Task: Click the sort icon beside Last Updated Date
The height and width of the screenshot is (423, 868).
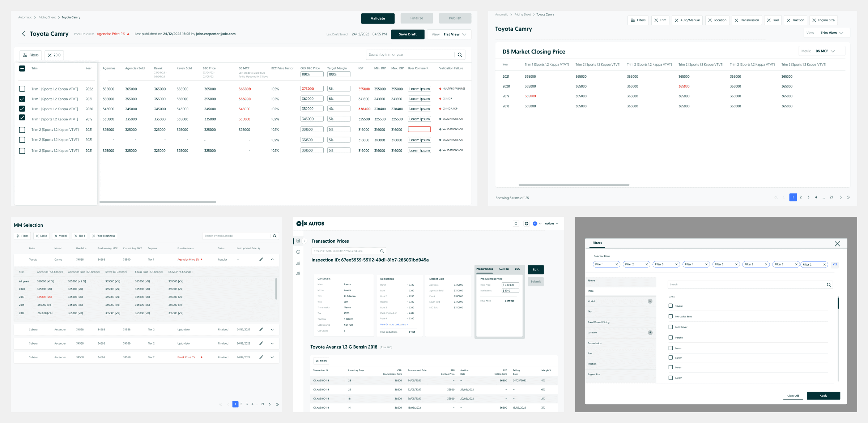Action: [x=259, y=248]
